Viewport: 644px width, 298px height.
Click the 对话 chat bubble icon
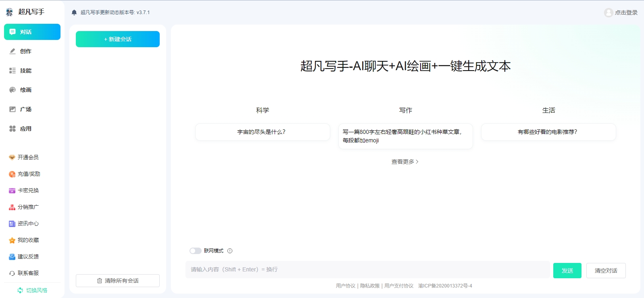click(x=13, y=32)
